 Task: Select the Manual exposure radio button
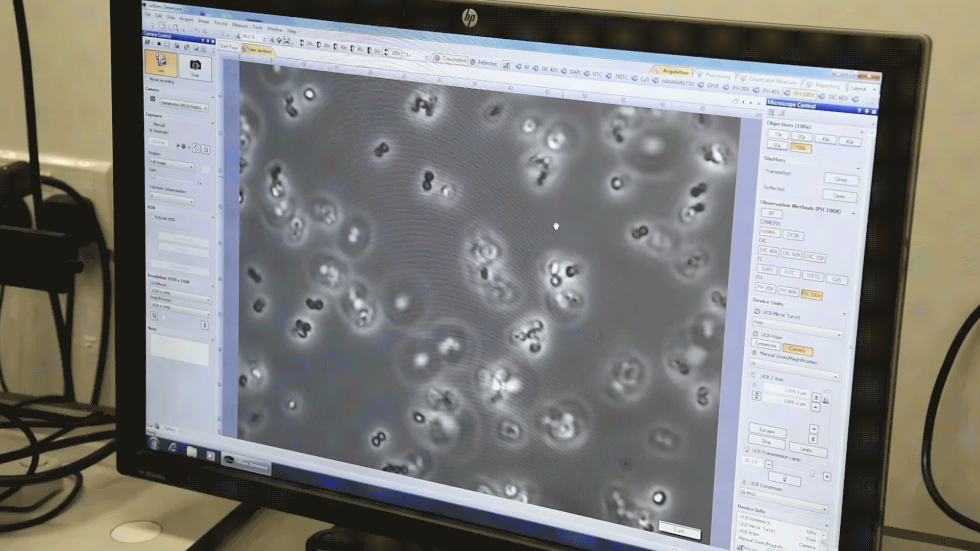click(151, 124)
